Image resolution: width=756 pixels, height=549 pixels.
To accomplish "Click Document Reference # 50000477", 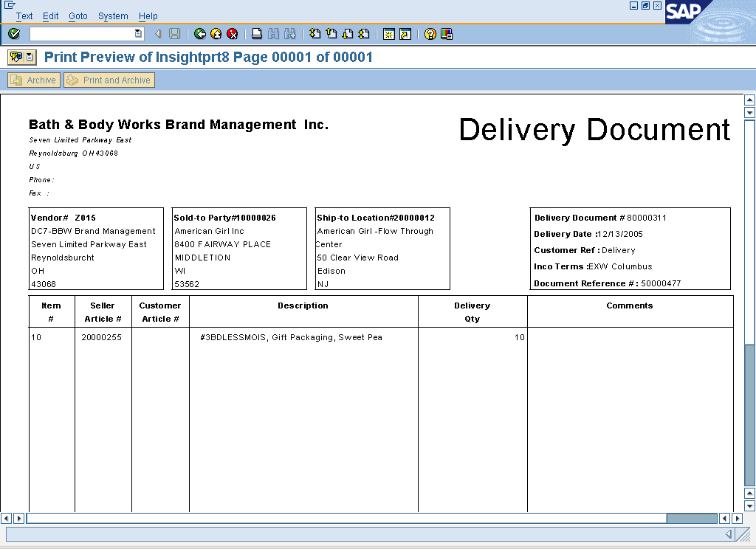I will (607, 283).
